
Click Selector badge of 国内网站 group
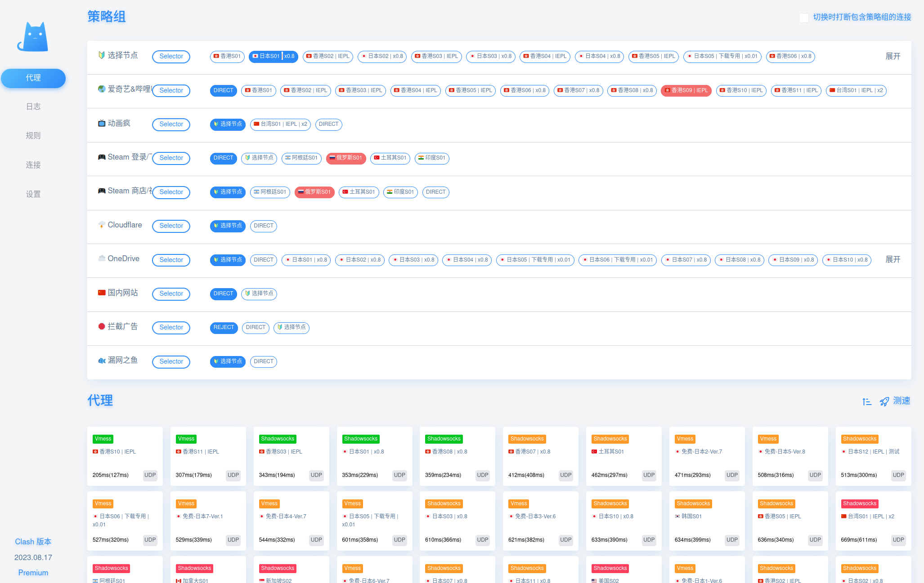[x=171, y=294]
